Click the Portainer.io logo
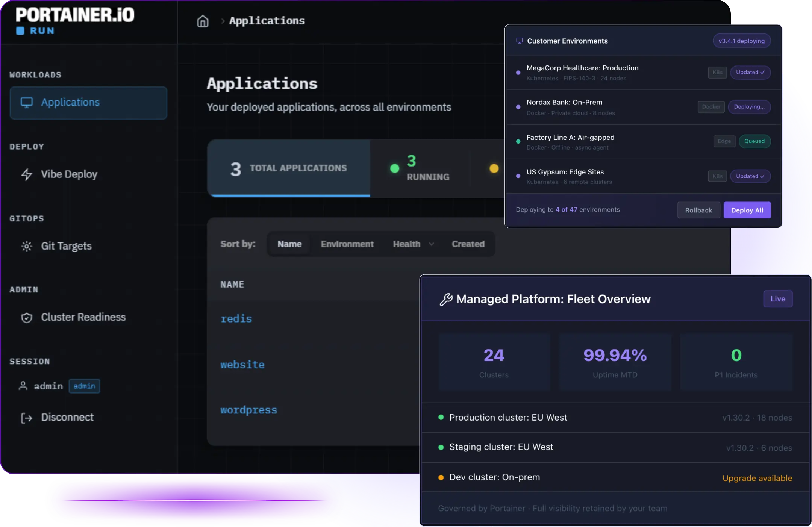The width and height of the screenshot is (812, 527). click(x=75, y=15)
